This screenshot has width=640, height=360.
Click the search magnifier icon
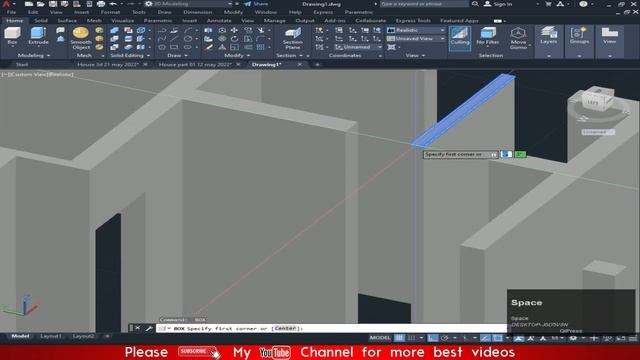tap(475, 4)
